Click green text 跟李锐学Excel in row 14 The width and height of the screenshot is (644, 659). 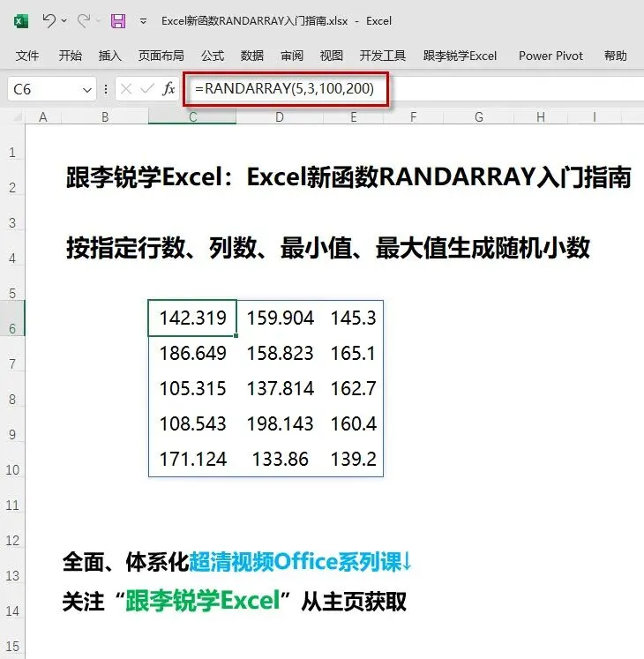[203, 601]
